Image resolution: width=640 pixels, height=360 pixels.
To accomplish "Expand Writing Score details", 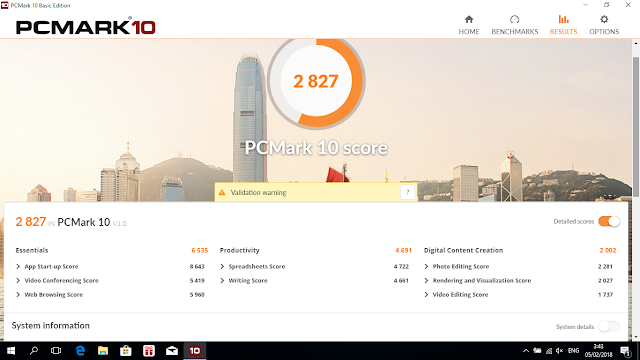I will coord(222,281).
